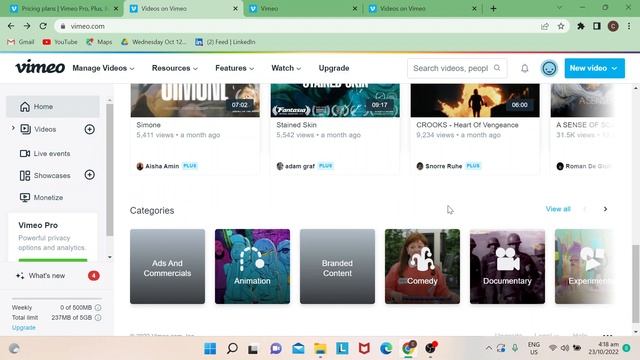Image resolution: width=640 pixels, height=360 pixels.
Task: Click the Vimeo Pro plan card heading
Action: click(38, 225)
